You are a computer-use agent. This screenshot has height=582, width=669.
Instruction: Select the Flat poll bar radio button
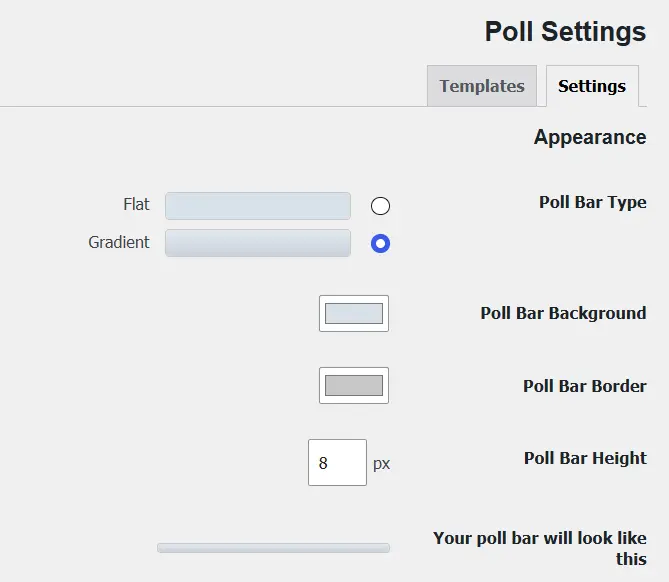380,206
